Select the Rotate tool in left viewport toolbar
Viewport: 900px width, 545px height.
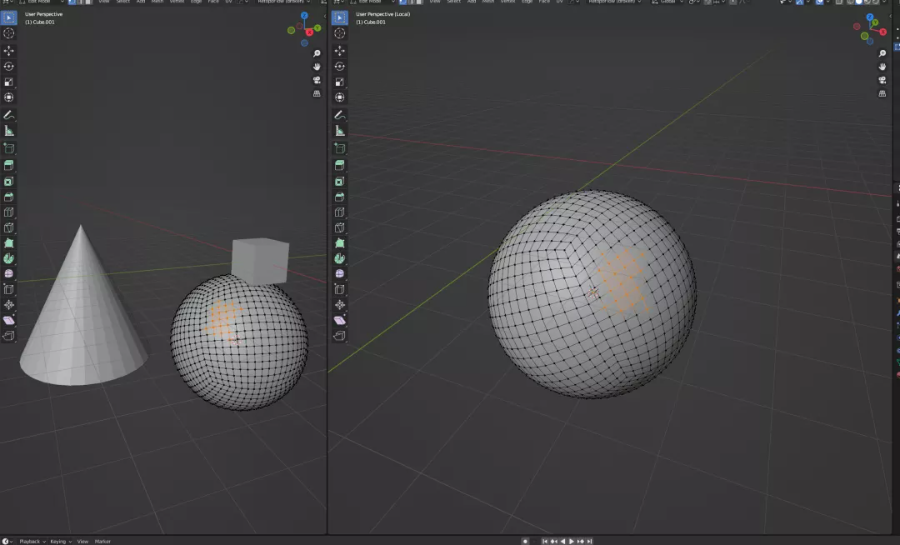(9, 66)
